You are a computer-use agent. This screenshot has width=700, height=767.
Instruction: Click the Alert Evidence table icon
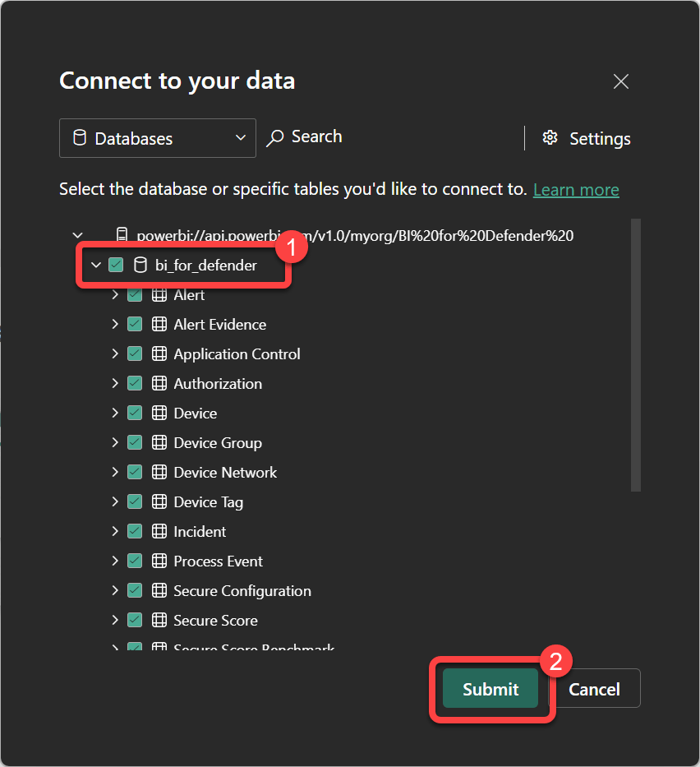pos(159,324)
